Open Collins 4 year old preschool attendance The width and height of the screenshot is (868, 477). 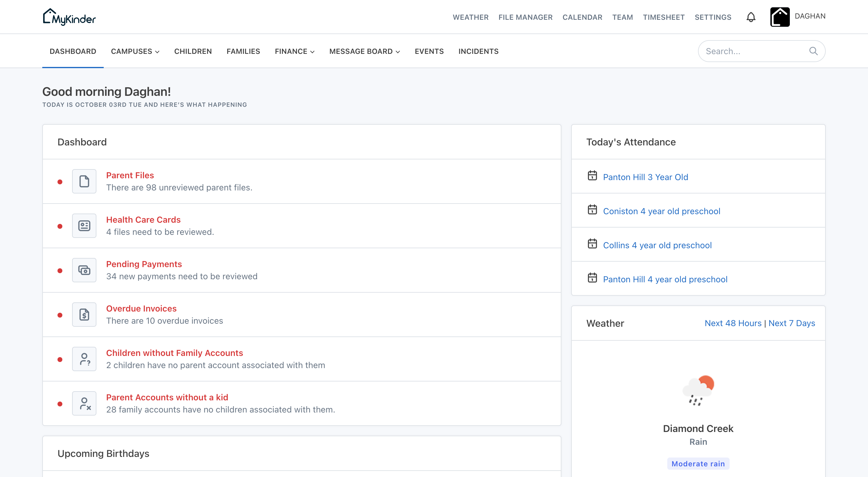coord(657,245)
